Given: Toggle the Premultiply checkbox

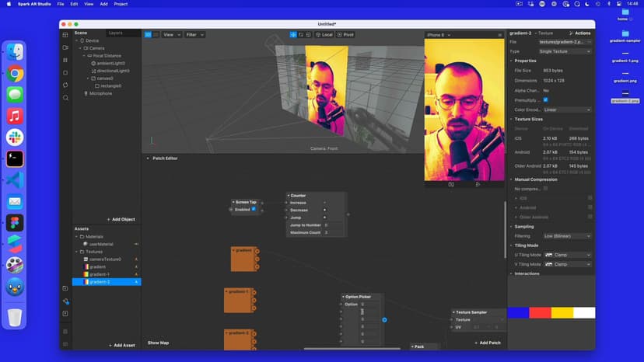Looking at the screenshot, I should point(545,99).
